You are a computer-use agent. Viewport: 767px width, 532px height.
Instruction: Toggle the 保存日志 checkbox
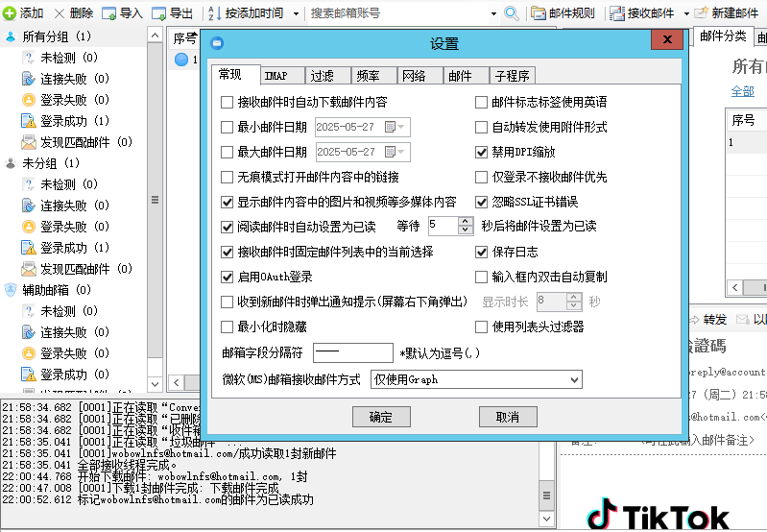[483, 253]
